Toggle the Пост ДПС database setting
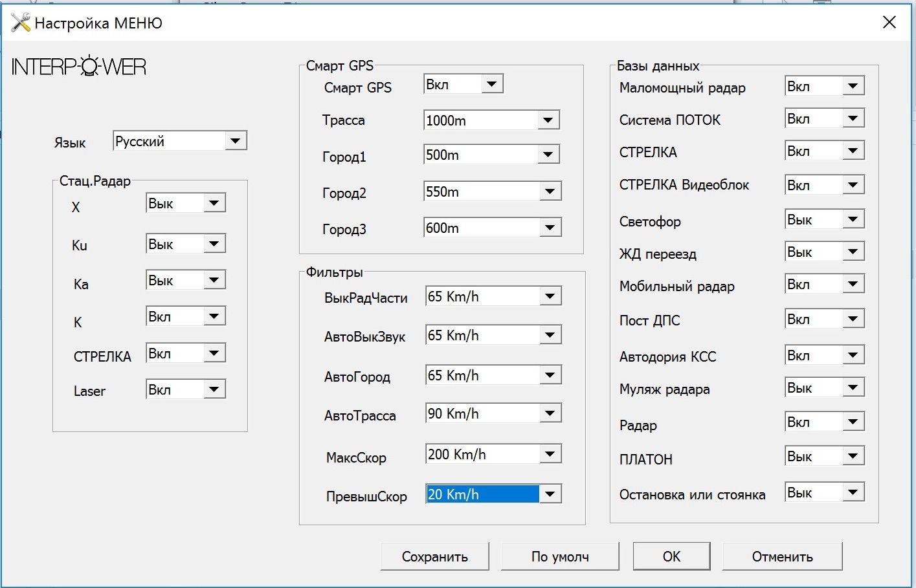The width and height of the screenshot is (916, 588). pyautogui.click(x=853, y=319)
